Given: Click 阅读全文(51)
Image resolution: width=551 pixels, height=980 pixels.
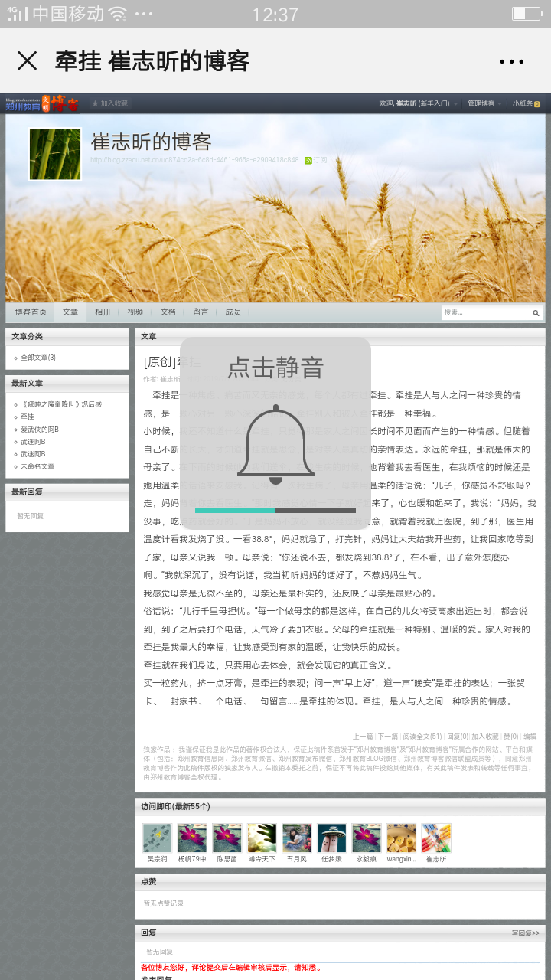Looking at the screenshot, I should click(422, 737).
